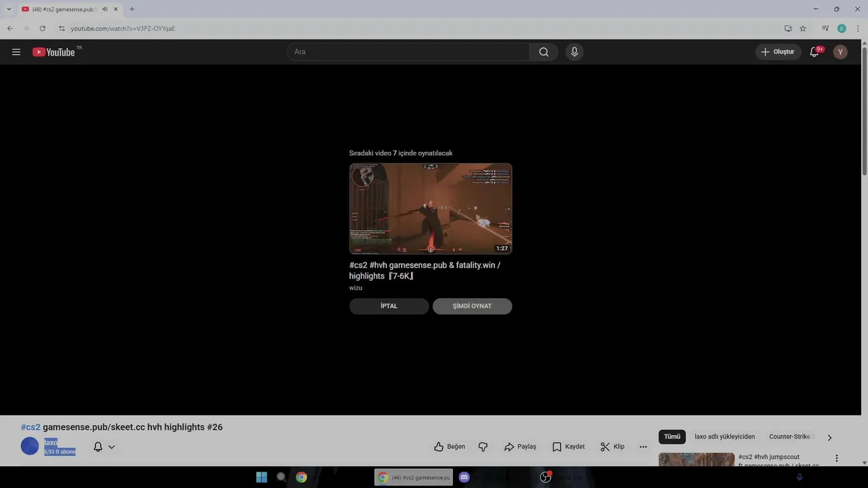Open laxo channel avatar
Viewport: 868px width, 488px height.
pos(30,446)
